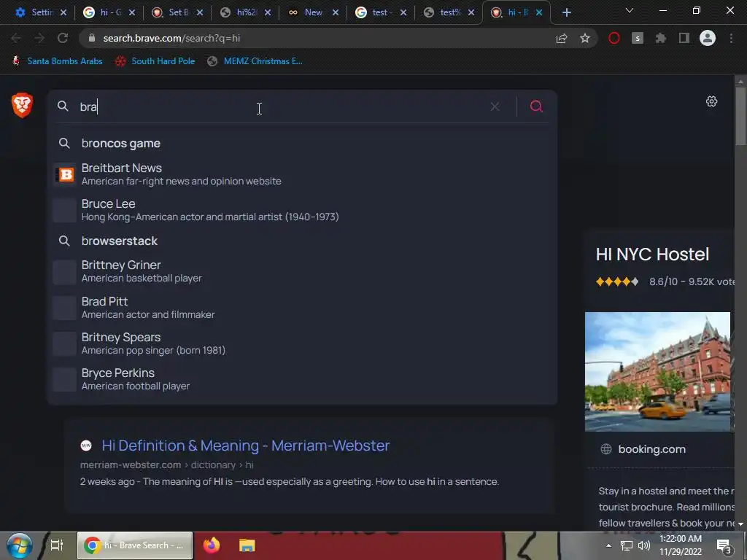Open a new tab with plus button

coord(566,13)
